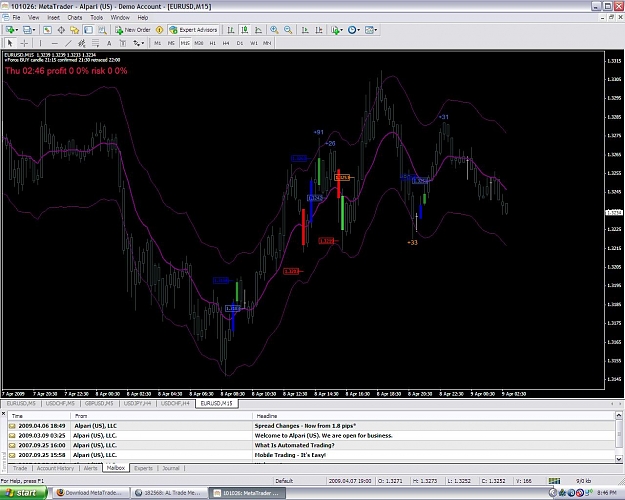
Task: Select the trendline drawing tool
Action: point(68,43)
